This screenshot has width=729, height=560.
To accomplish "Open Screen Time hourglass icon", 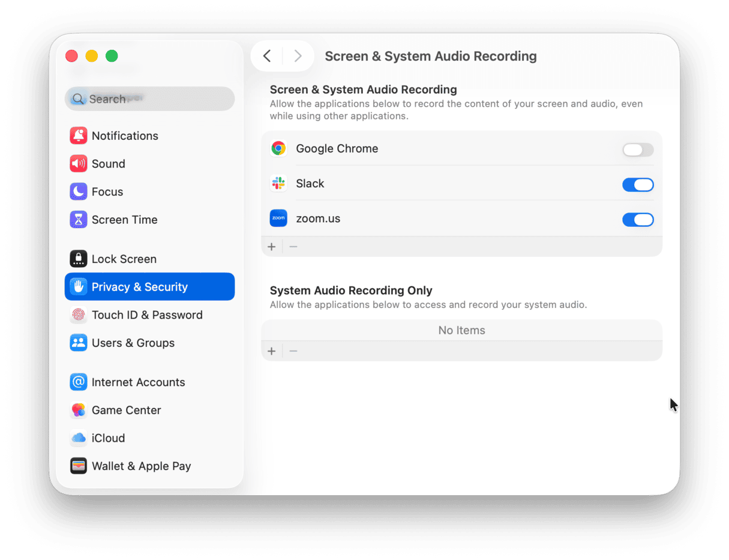I will tap(79, 220).
